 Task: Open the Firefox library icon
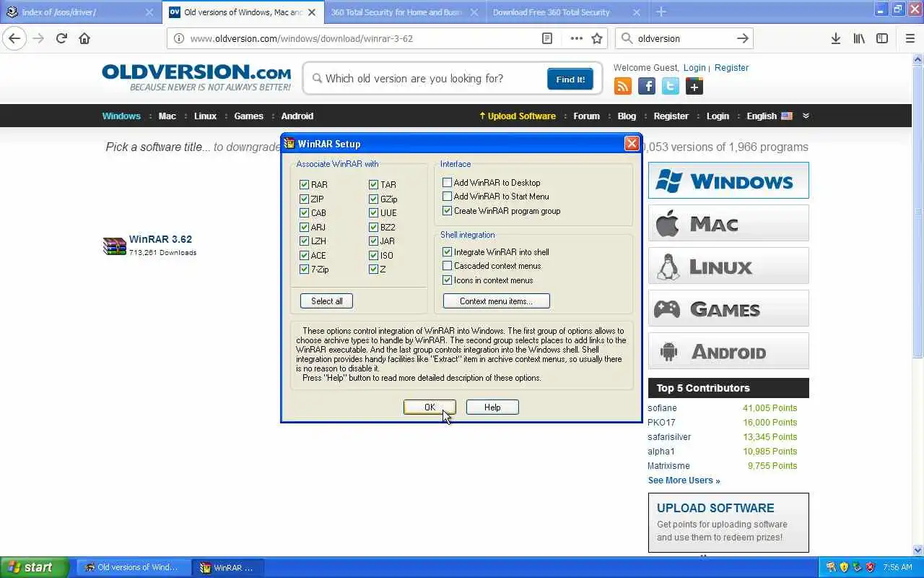pos(858,38)
